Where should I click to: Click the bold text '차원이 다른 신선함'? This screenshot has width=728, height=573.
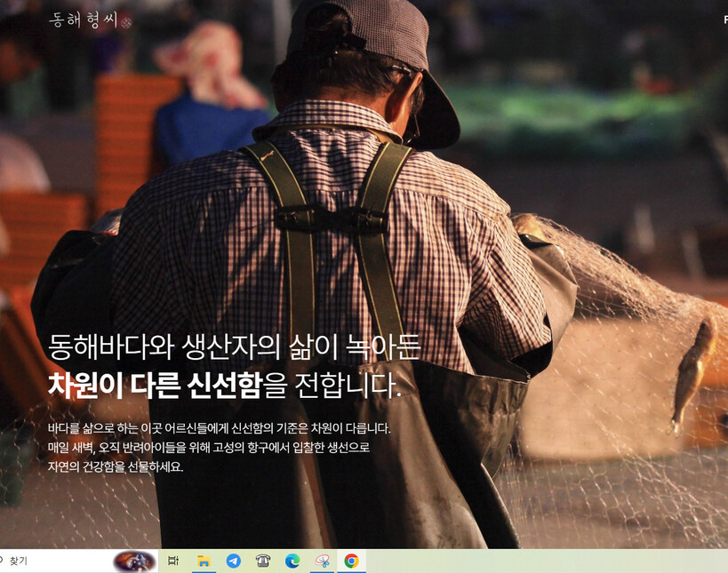(155, 385)
